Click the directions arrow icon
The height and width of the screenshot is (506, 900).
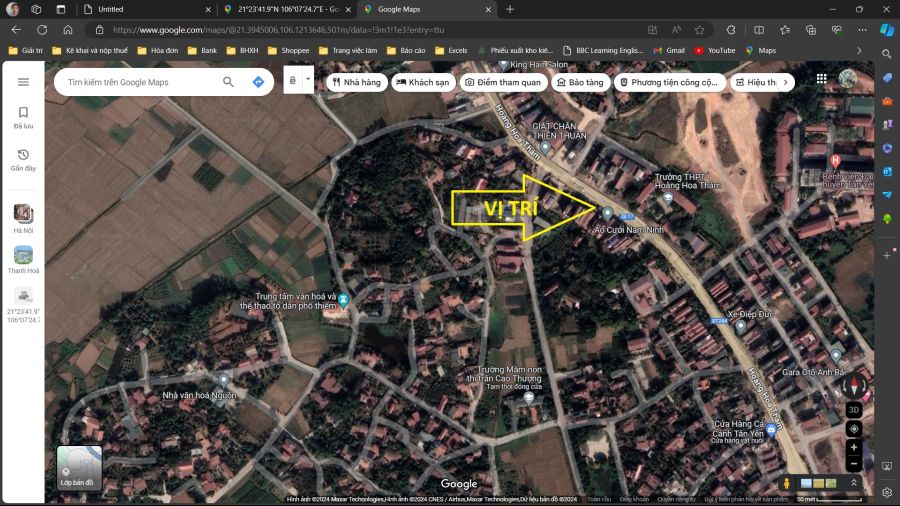[258, 82]
